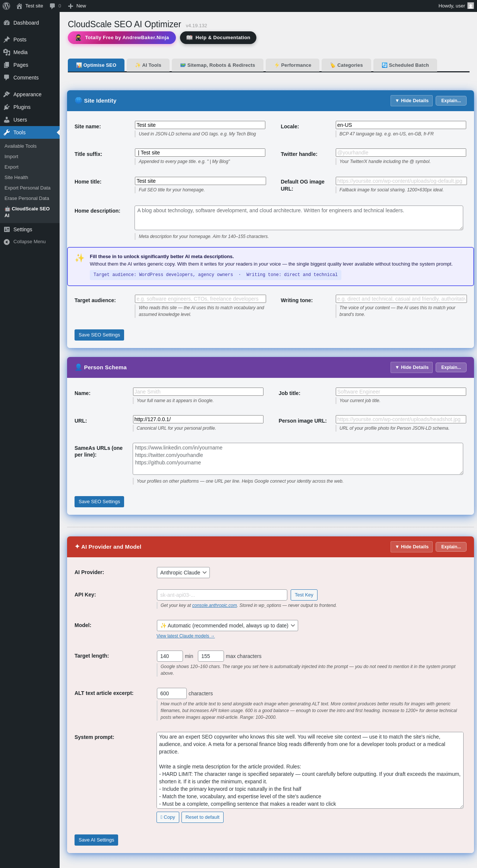Switch to the Performance tab

(293, 65)
